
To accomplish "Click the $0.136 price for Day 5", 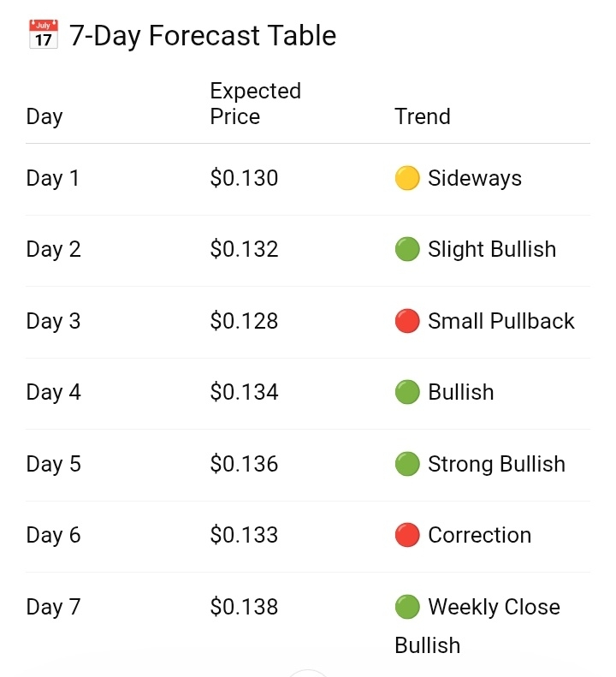I will click(x=244, y=465).
